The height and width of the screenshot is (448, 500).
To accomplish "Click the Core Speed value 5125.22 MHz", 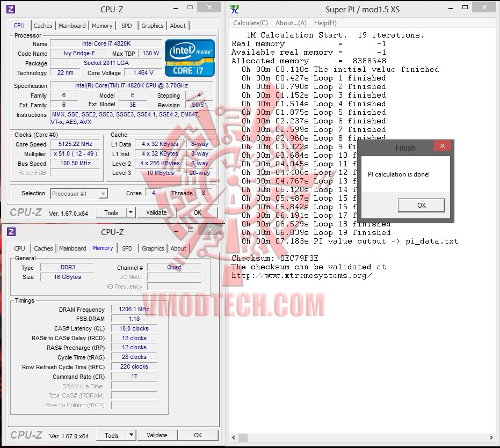I will (75, 144).
